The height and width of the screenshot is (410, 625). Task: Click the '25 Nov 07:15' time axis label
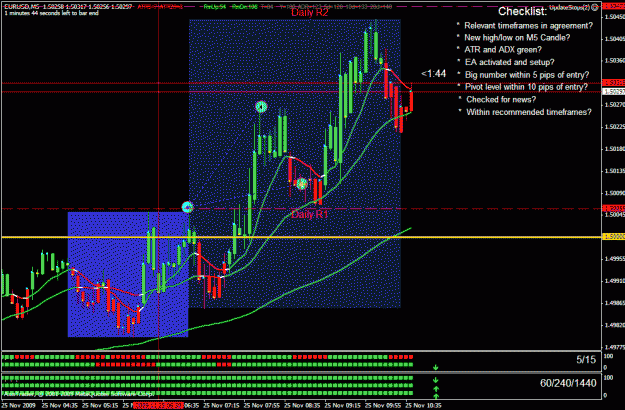point(221,406)
